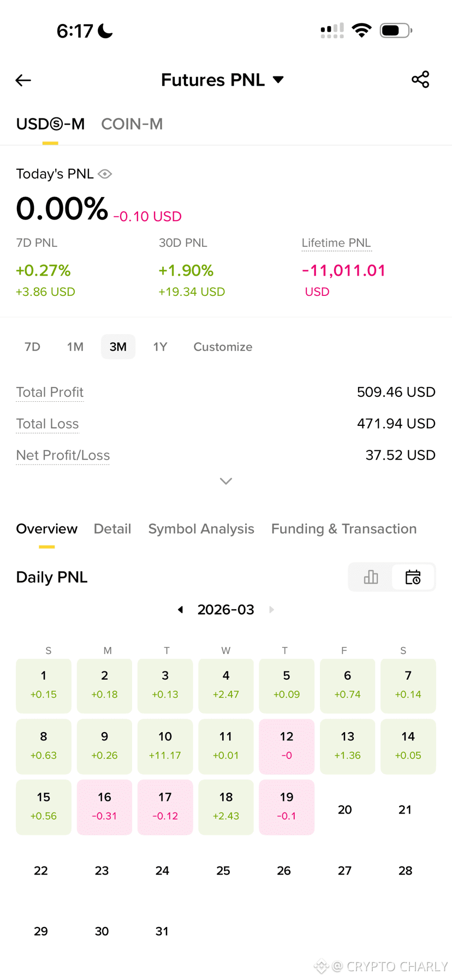The height and width of the screenshot is (980, 452).
Task: Switch to the Detail tab
Action: [112, 528]
